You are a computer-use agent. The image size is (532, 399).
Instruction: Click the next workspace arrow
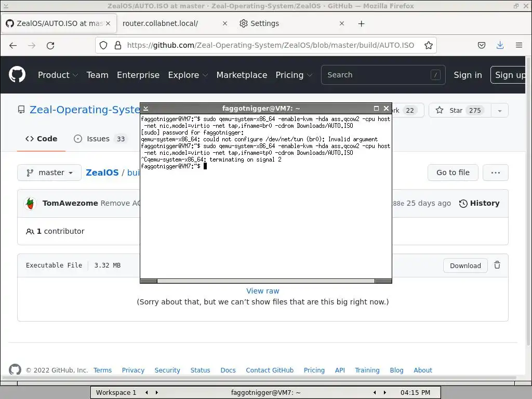[x=157, y=393]
